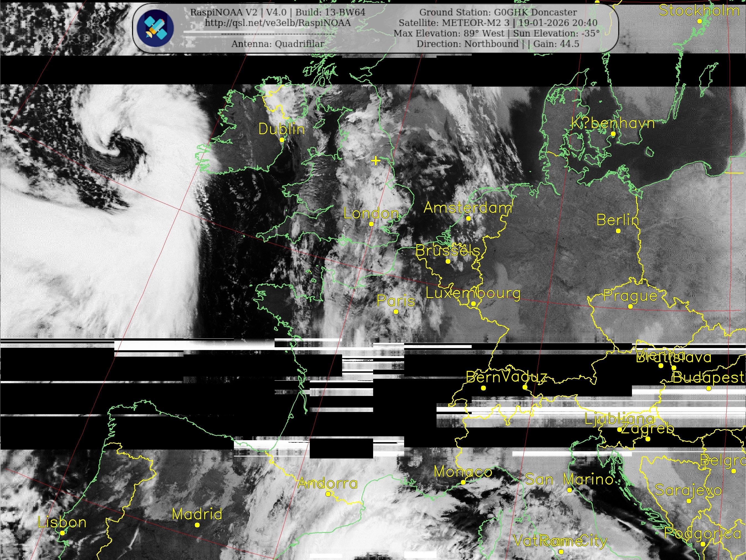The image size is (746, 560).
Task: Click the Madrid city marker dot
Action: pyautogui.click(x=197, y=525)
